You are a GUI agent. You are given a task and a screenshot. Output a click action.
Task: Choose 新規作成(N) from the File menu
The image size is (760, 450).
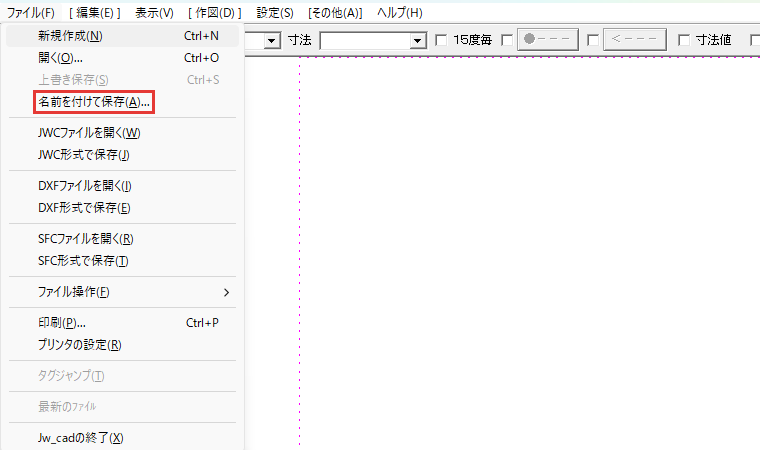[x=122, y=36]
